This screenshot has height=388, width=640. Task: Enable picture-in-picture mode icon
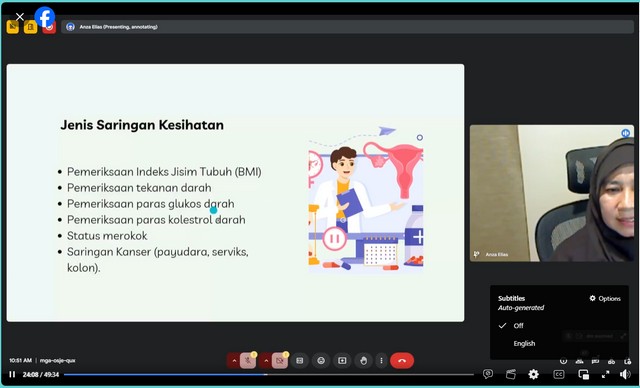coord(584,374)
